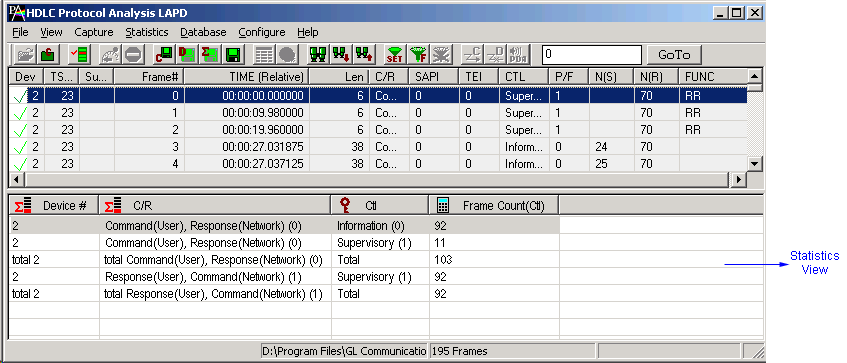Click the N(S) column header
This screenshot has width=847, height=363.
[611, 77]
